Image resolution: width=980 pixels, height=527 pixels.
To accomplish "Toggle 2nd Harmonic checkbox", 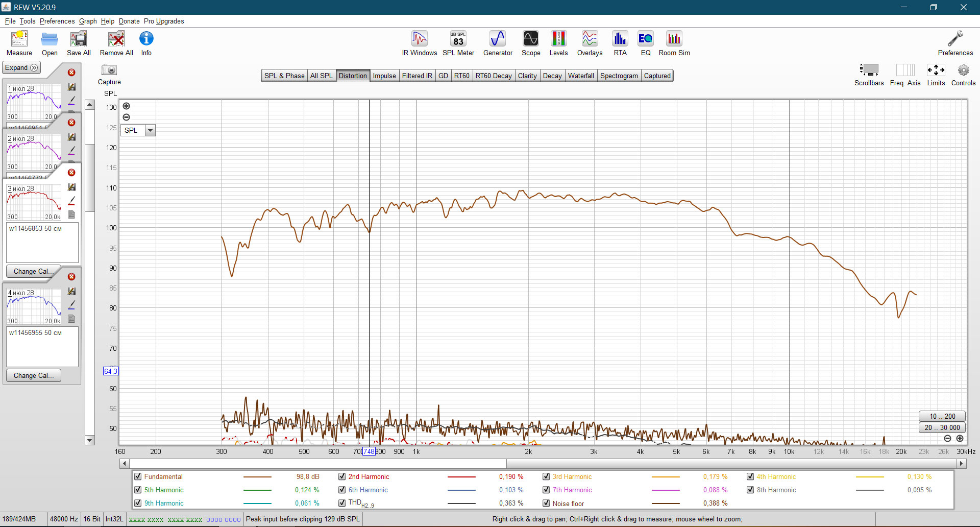I will [342, 476].
